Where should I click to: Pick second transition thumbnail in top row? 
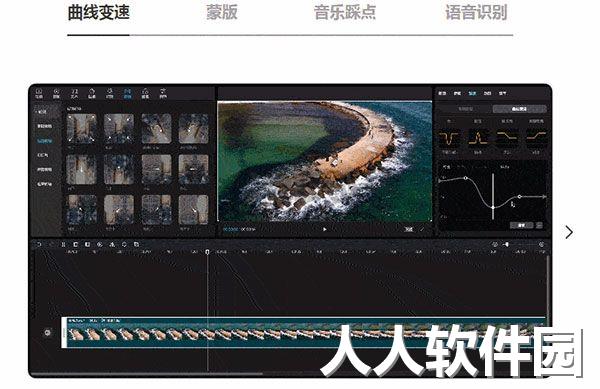pyautogui.click(x=119, y=129)
